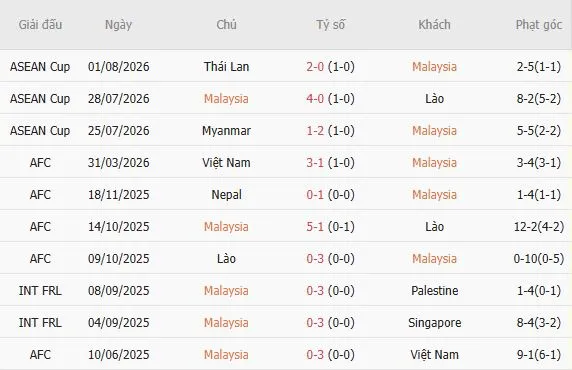
Task: Select the Tỷ số column header
Action: [331, 24]
